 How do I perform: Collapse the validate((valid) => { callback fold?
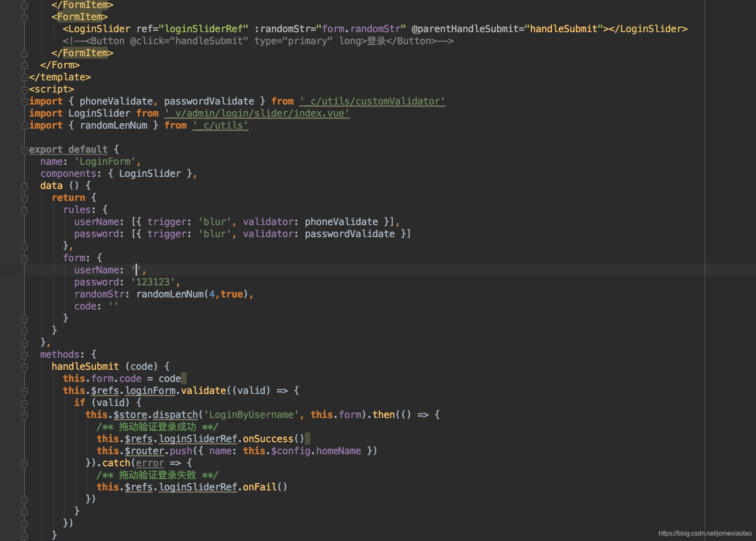(x=25, y=391)
